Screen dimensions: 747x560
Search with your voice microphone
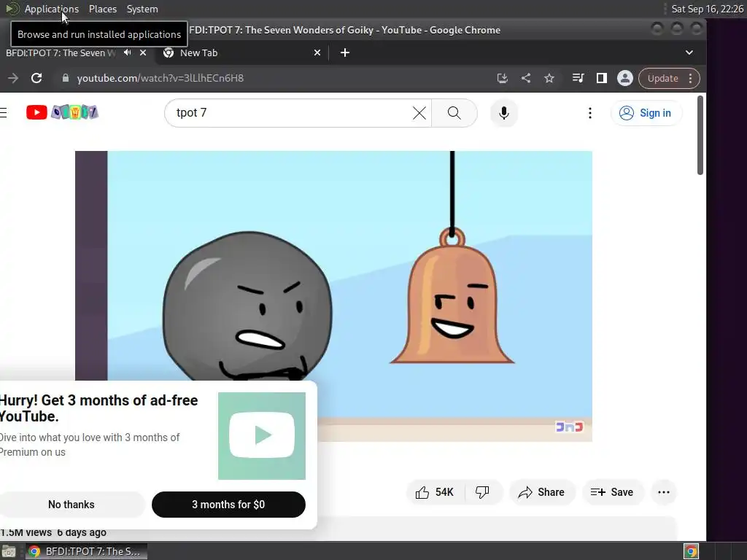[x=504, y=113]
